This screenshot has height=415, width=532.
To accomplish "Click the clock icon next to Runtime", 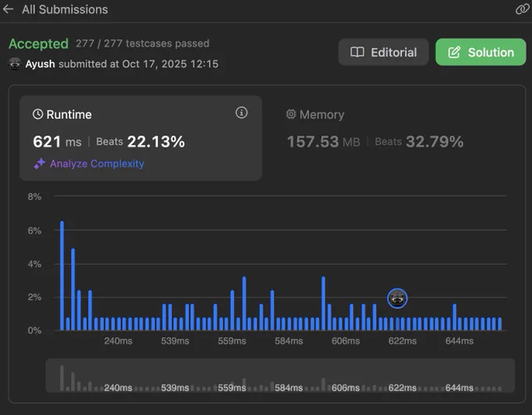I will point(38,114).
